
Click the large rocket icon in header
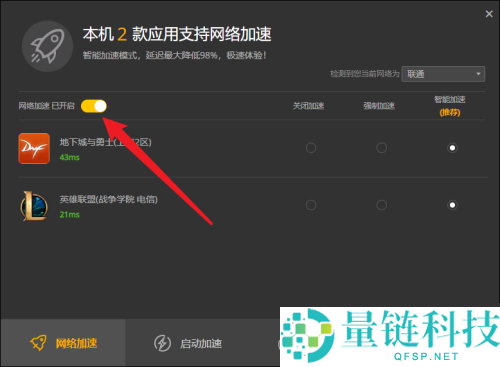coord(47,46)
